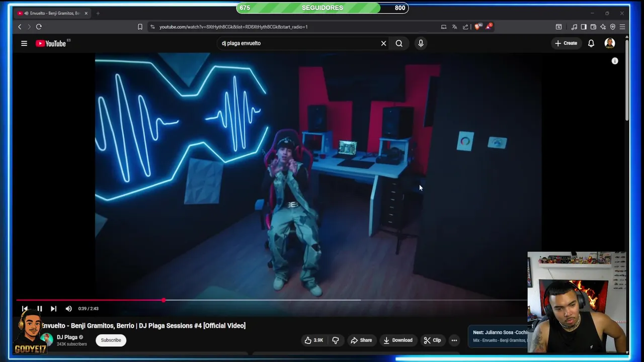The image size is (644, 362).
Task: Pause the playing video
Action: (x=39, y=309)
